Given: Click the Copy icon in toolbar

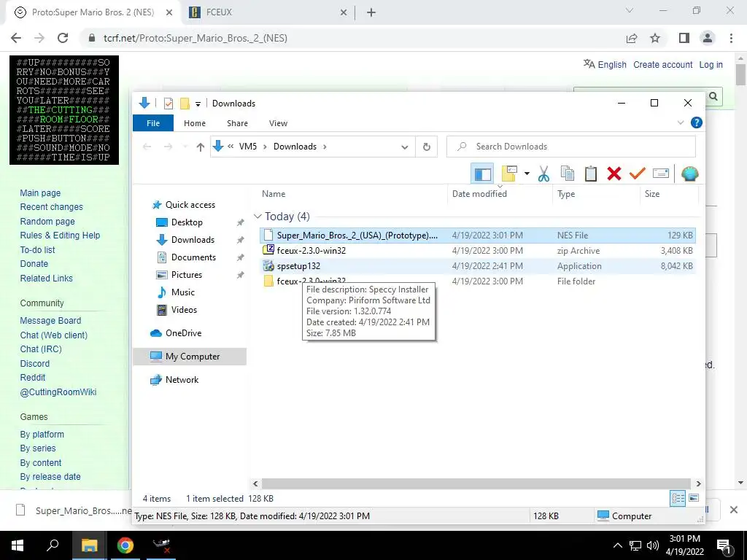Looking at the screenshot, I should (x=567, y=174).
